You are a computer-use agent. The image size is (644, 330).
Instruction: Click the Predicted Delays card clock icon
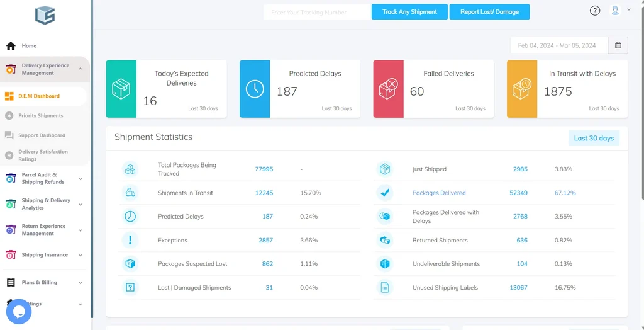click(x=255, y=89)
